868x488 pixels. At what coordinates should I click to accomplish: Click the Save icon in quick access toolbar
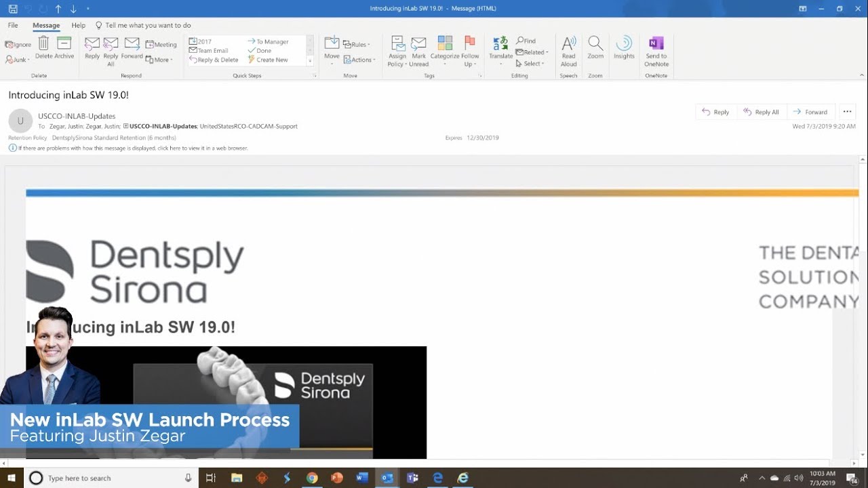pos(13,9)
